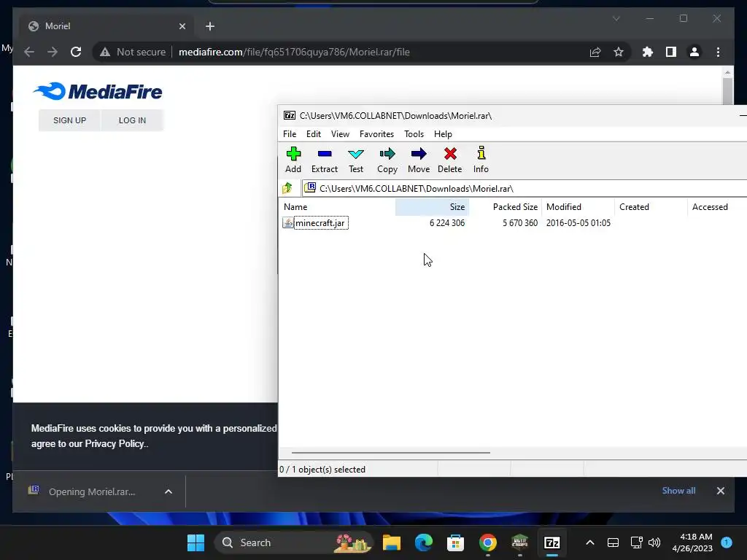
Task: Click the 7-Zip taskbar icon
Action: point(551,542)
